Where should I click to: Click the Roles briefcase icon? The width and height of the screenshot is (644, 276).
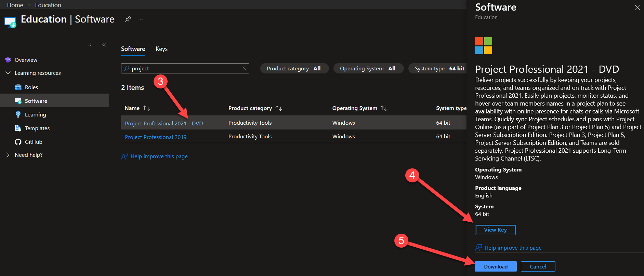[18, 87]
